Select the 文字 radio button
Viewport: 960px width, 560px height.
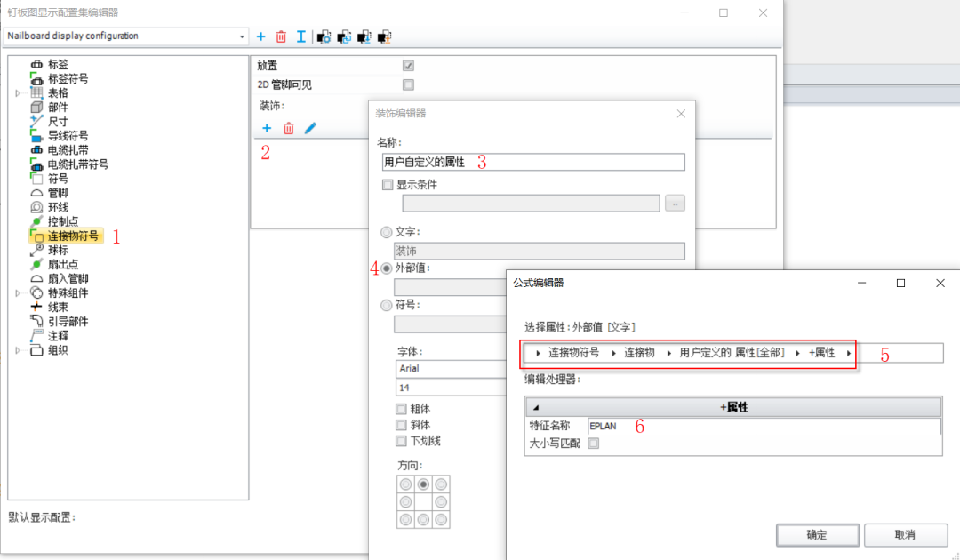pos(386,232)
